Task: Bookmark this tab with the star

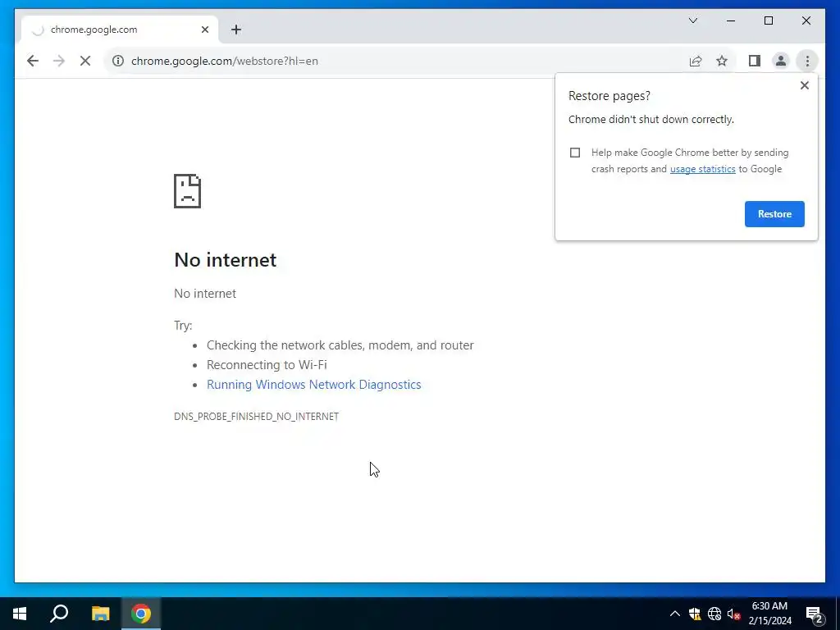Action: click(722, 61)
